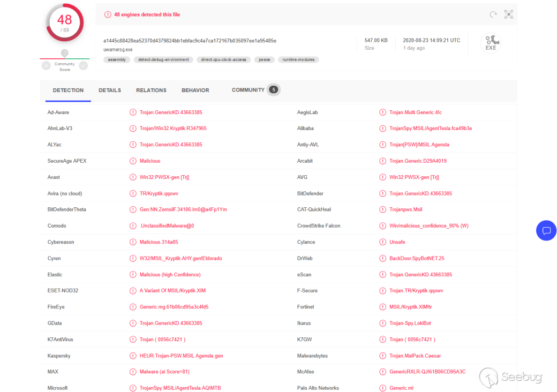Image resolution: width=557 pixels, height=392 pixels.
Task: Vote malicious with community X icon
Action: pyautogui.click(x=46, y=66)
